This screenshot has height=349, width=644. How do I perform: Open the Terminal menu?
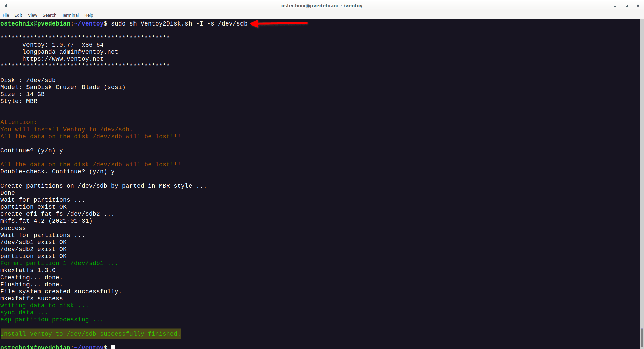point(70,15)
